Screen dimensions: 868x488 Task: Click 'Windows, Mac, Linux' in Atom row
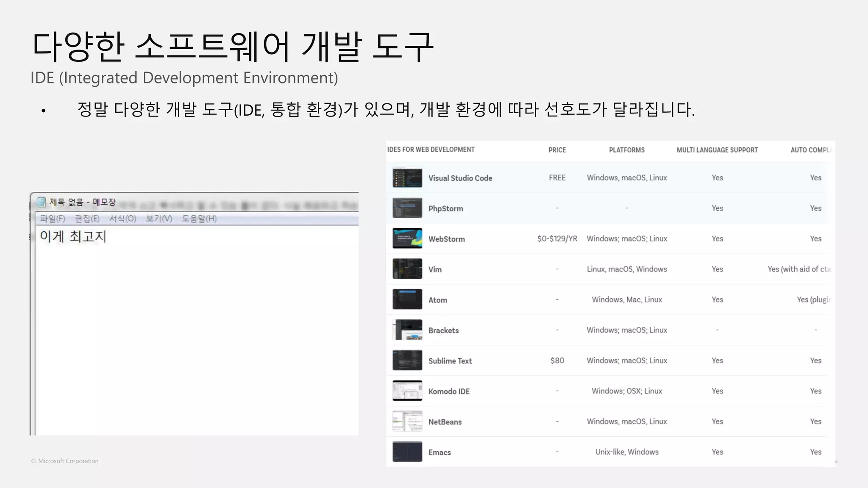[x=627, y=299]
